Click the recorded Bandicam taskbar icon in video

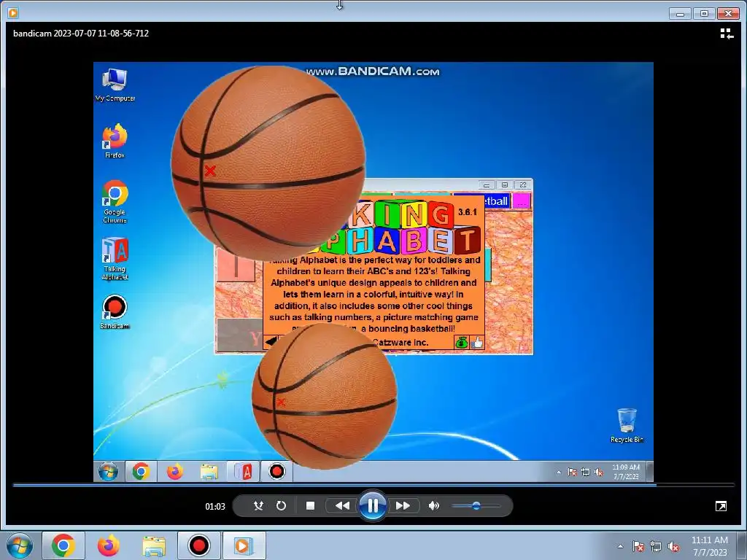276,472
